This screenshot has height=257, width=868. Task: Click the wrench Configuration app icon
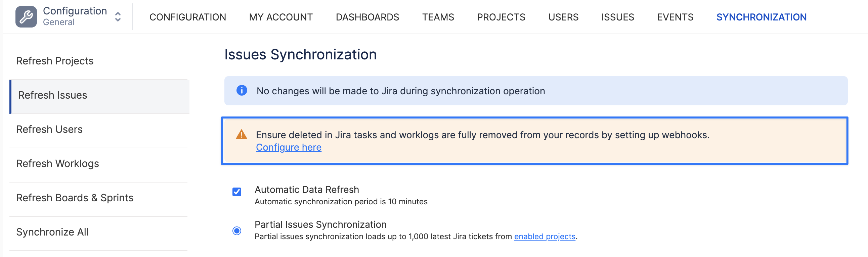click(x=26, y=17)
